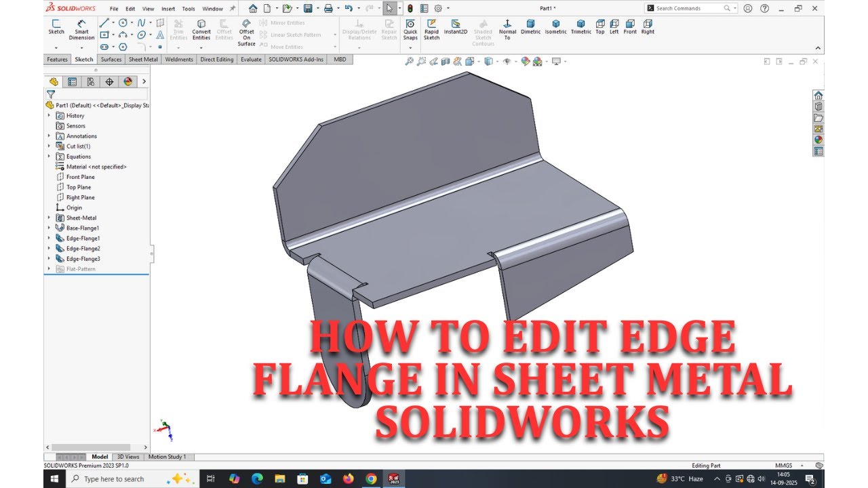Open the Quick Snaps dropdown arrow
The height and width of the screenshot is (488, 868).
tap(410, 47)
